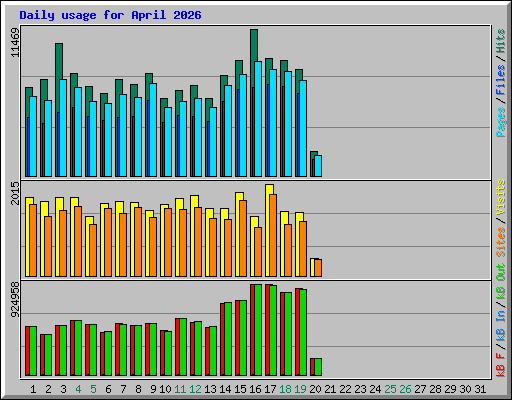Image resolution: width=512 pixels, height=400 pixels.
Task: Click day 4 on the date axis
Action: 78,389
